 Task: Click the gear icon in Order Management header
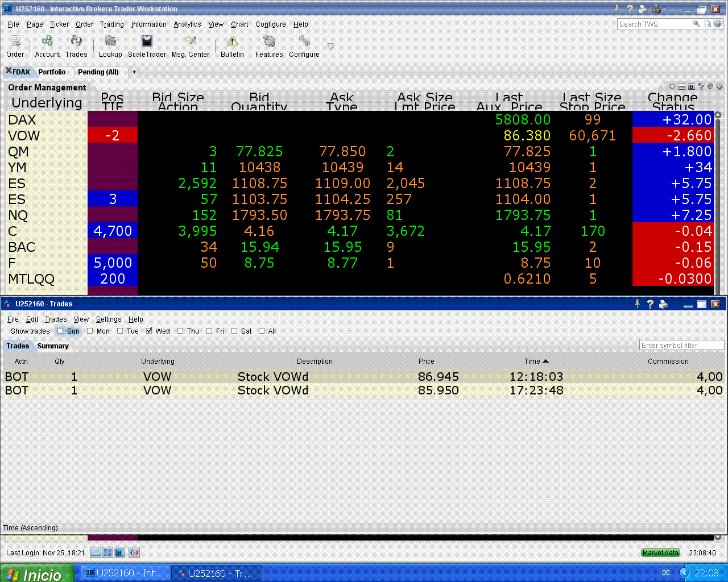point(672,87)
